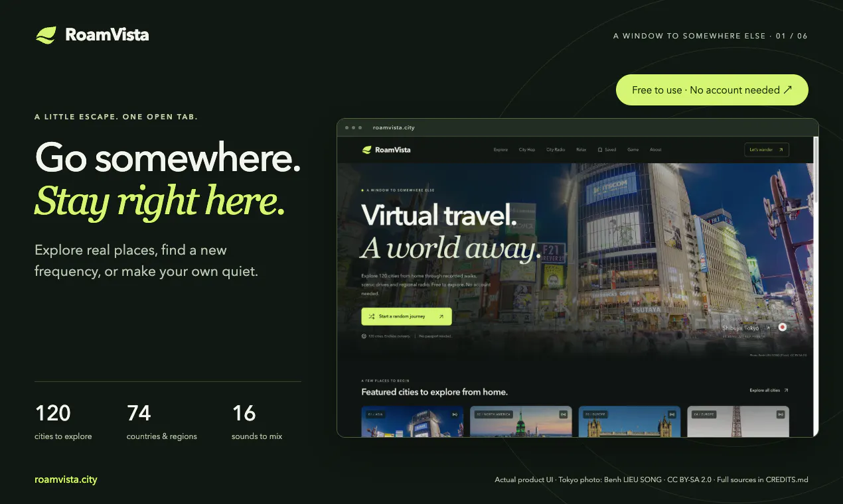Click the 01 / 06 slide counter text
The height and width of the screenshot is (504, 843).
click(x=792, y=36)
